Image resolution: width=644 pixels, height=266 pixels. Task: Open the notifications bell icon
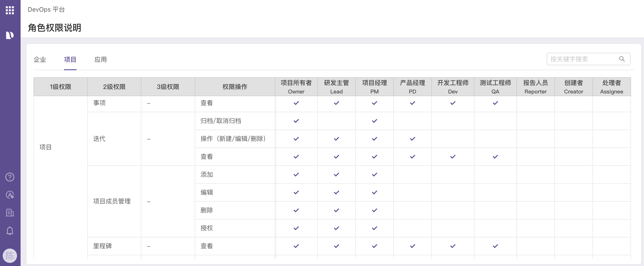pyautogui.click(x=10, y=230)
